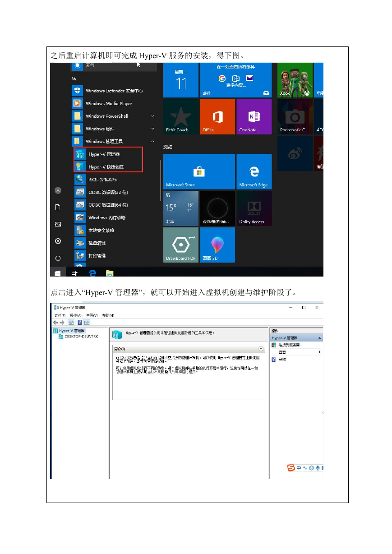This screenshot has height=554, width=392.
Task: Open Edge browser from the taskbar
Action: point(92,273)
